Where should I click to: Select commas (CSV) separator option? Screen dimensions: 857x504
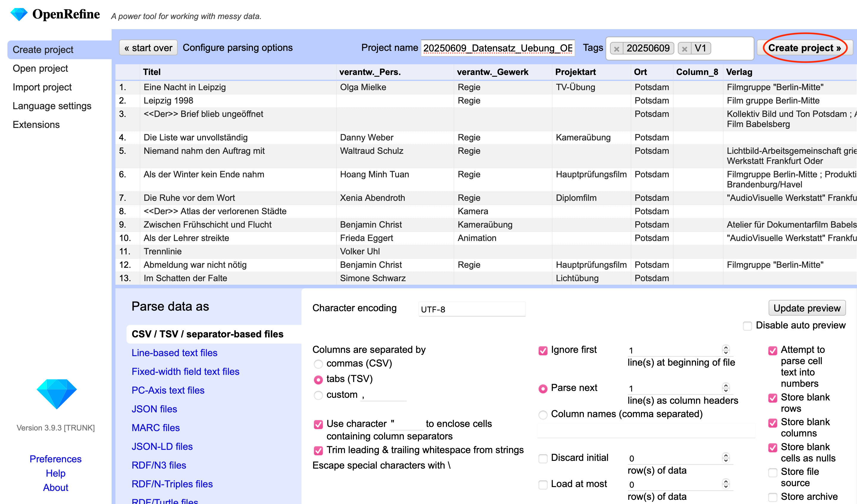(x=318, y=364)
